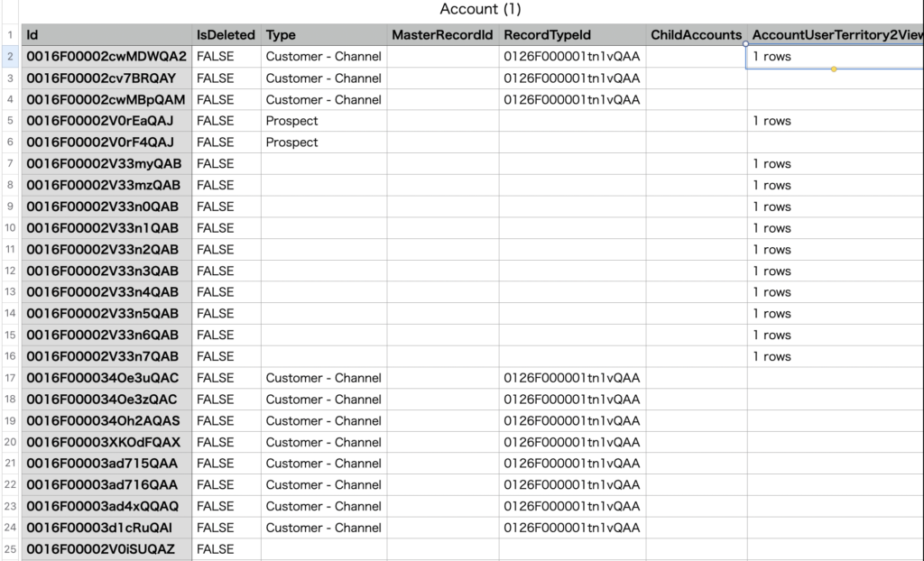Click row number 10 header
Screen dimensions: 924x561
pos(9,228)
